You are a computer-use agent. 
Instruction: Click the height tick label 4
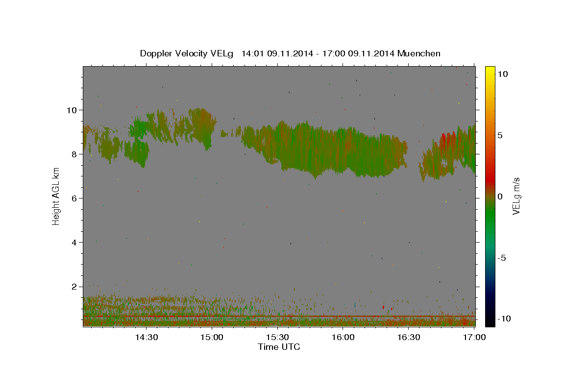pos(73,242)
